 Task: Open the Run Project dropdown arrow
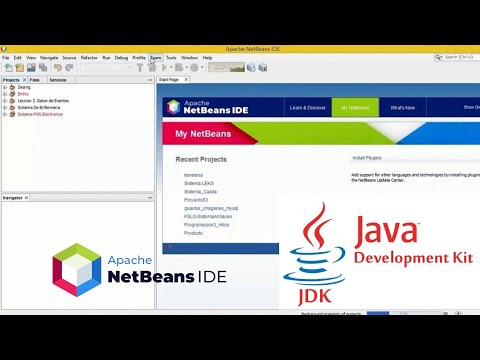(x=171, y=68)
